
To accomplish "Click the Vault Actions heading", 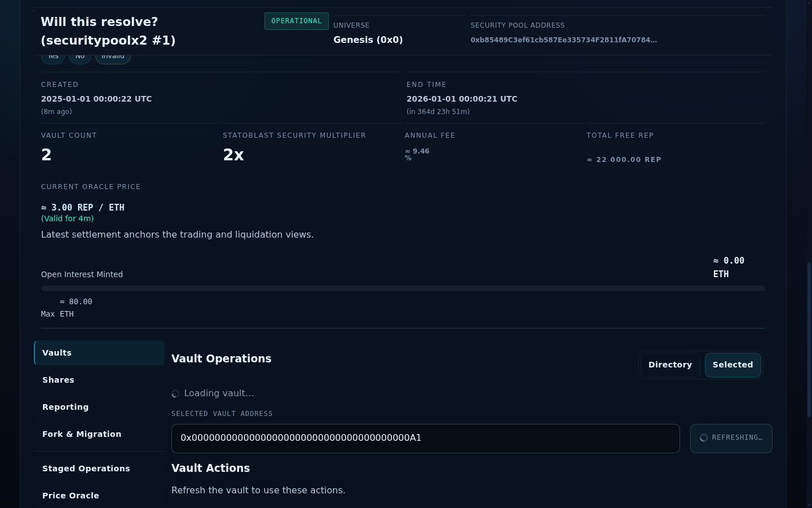I will [x=211, y=468].
